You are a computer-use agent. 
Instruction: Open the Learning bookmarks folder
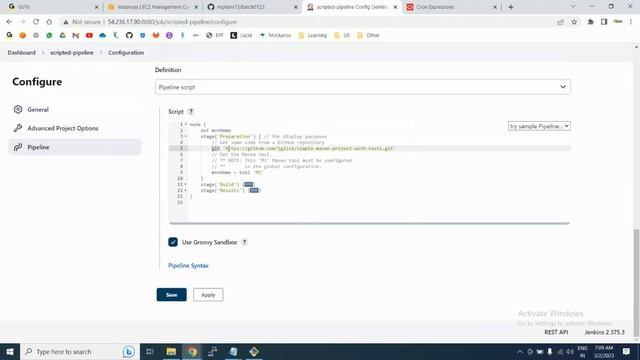313,36
